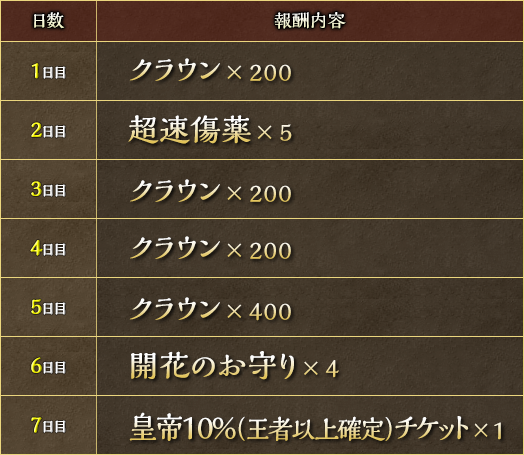Image resolution: width=524 pixels, height=455 pixels.
Task: Click the 日数 column header
Action: point(48,21)
